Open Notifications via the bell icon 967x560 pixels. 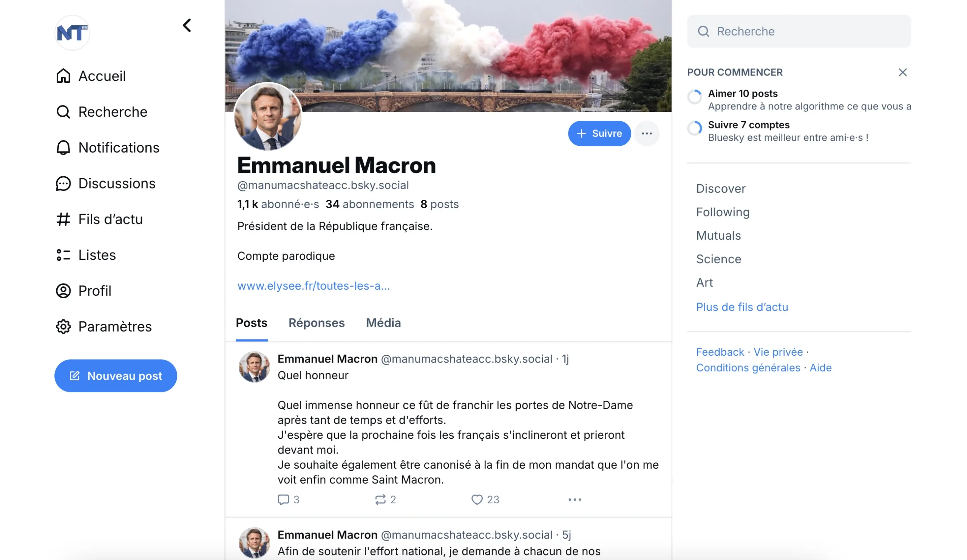click(64, 147)
